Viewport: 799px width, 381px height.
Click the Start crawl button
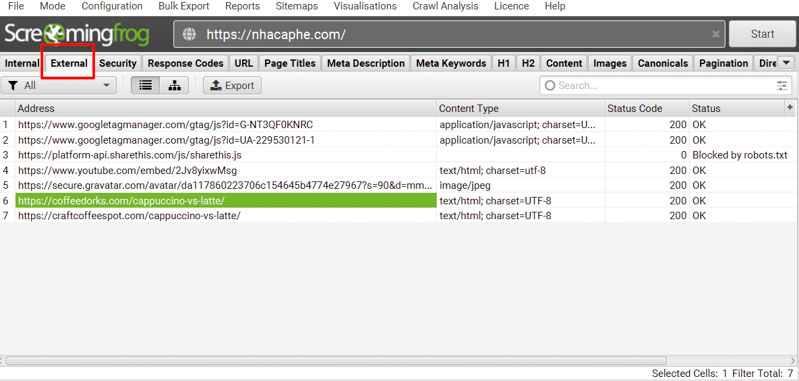[762, 34]
